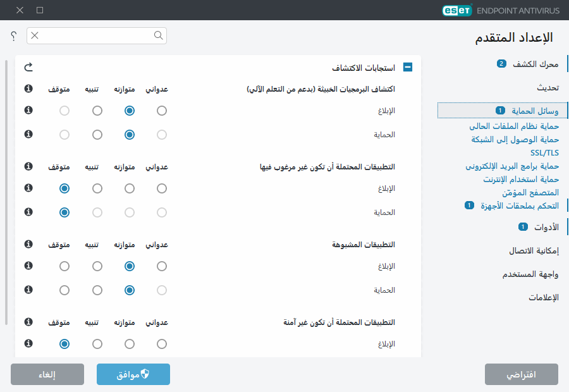Select التحكم بملحقات الأجهزة in the sidebar
569x392 pixels.
[514, 205]
